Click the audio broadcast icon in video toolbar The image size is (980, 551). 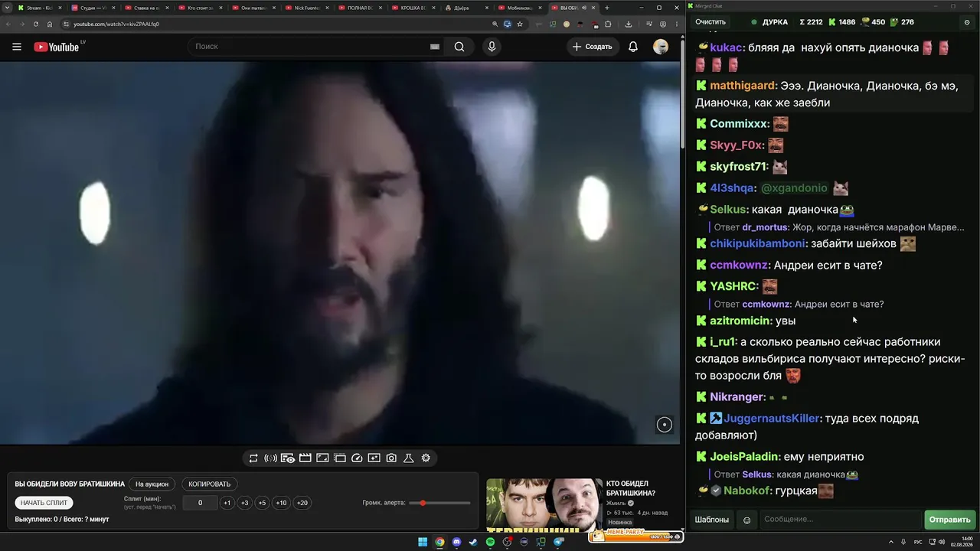pos(270,458)
